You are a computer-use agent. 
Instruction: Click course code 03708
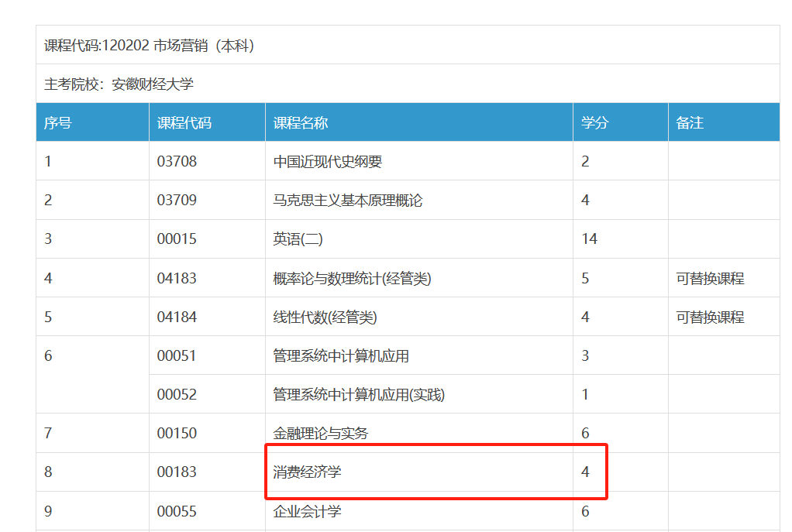pyautogui.click(x=177, y=162)
